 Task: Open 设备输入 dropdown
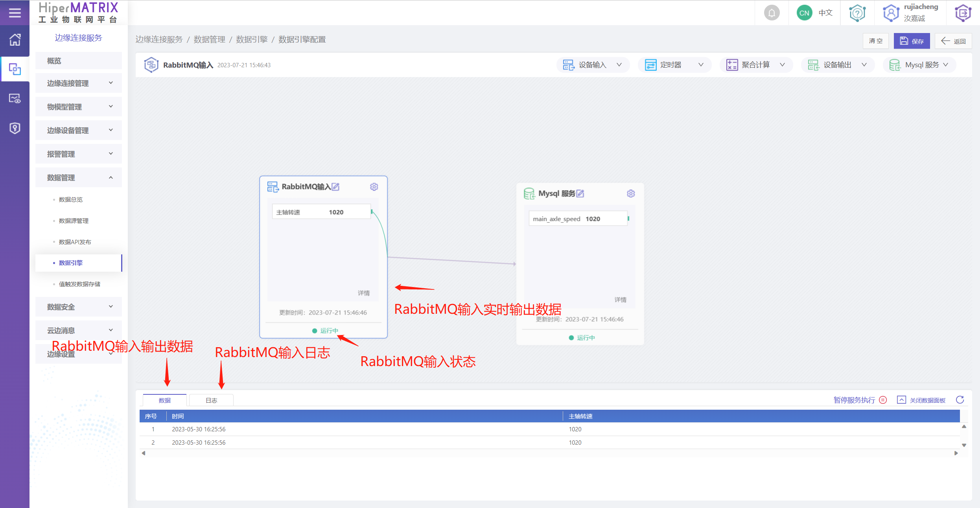coord(593,65)
